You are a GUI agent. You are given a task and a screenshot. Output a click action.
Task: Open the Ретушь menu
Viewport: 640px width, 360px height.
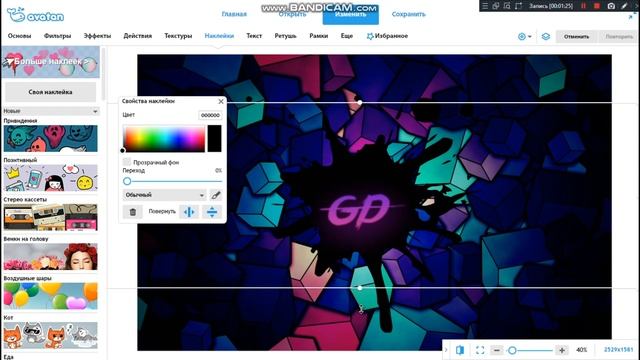[285, 36]
